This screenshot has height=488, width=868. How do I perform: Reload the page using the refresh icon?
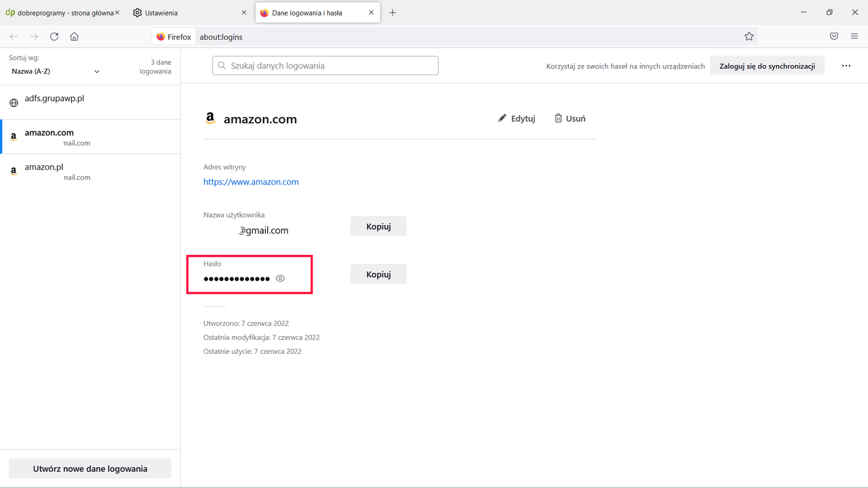click(54, 37)
